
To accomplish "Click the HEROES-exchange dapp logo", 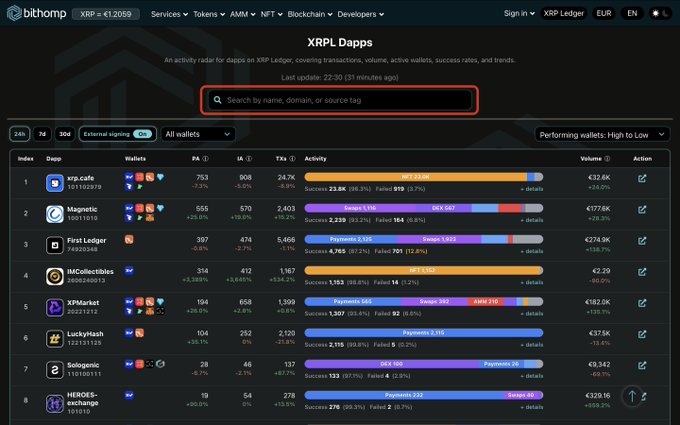I will tap(55, 403).
